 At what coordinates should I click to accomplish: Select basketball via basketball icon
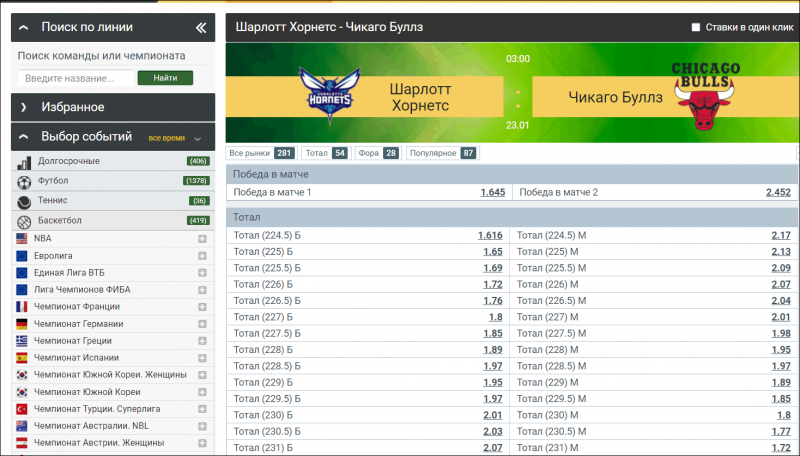24,221
